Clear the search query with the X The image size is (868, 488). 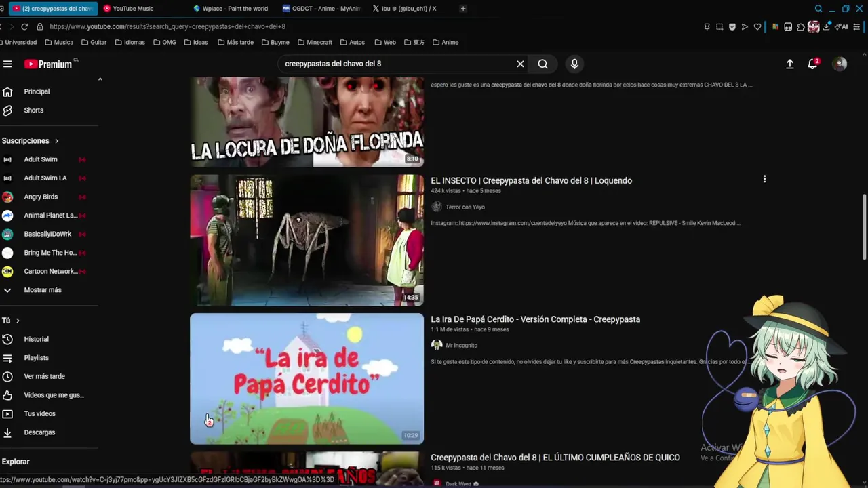520,64
